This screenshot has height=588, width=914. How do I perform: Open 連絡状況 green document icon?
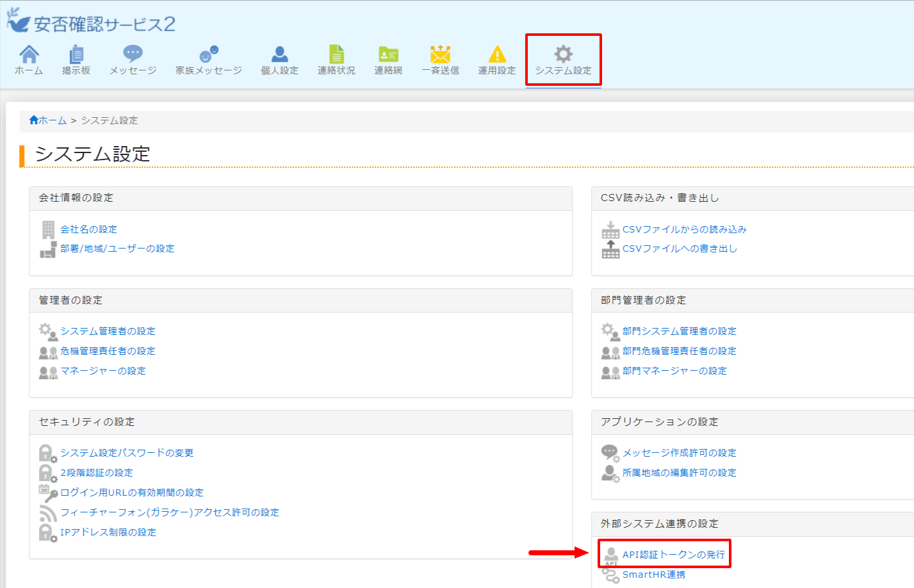(336, 54)
